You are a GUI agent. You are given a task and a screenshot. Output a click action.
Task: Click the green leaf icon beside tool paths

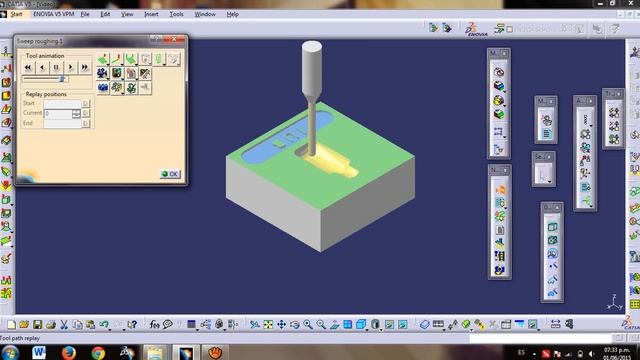tap(131, 88)
